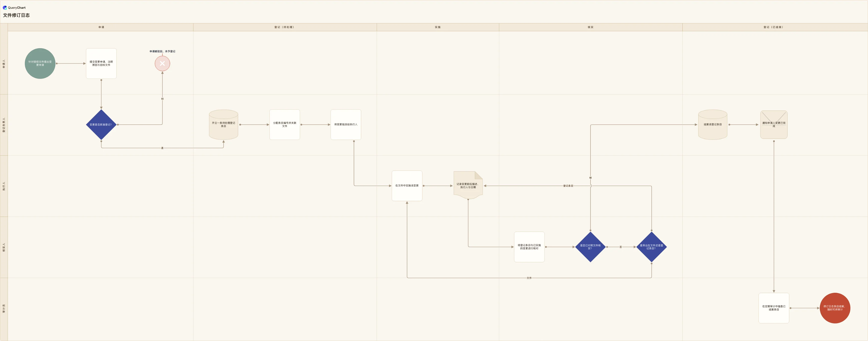Click the 申请人 swimlane row label
The height and width of the screenshot is (341, 868).
4,63
